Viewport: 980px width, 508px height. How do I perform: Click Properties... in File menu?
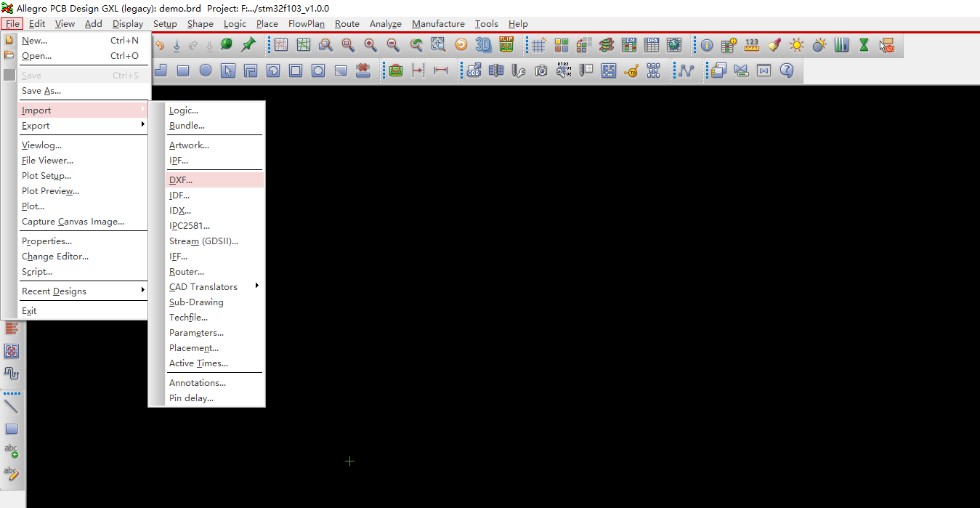pyautogui.click(x=83, y=241)
